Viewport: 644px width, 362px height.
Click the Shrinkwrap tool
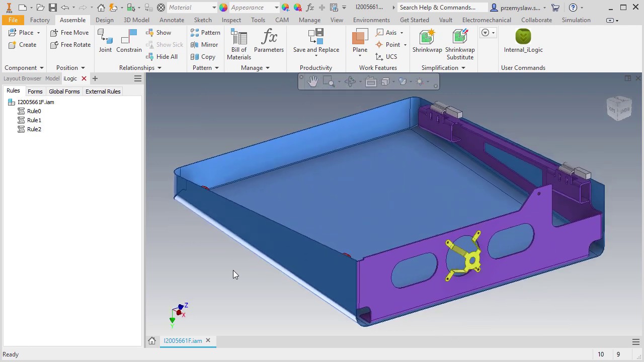[427, 41]
